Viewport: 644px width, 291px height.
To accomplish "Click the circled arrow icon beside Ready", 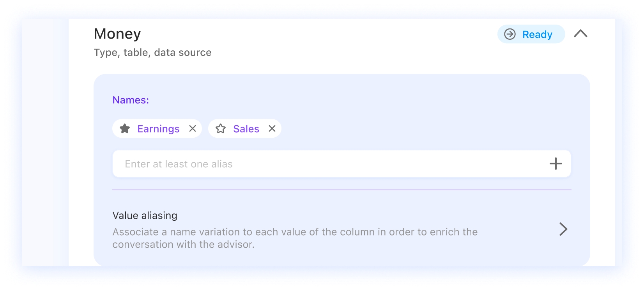I will tap(510, 34).
